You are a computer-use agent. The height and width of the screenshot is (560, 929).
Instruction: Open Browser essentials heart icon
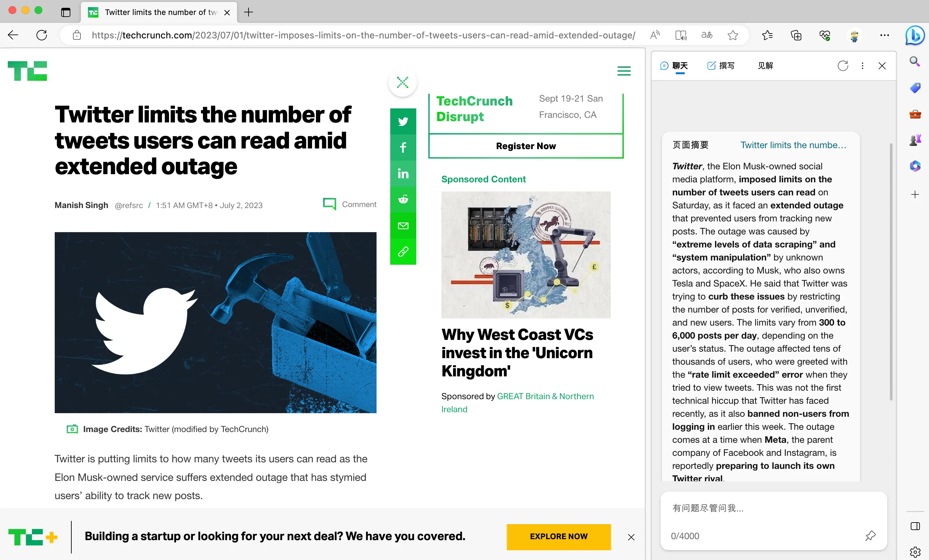[824, 35]
